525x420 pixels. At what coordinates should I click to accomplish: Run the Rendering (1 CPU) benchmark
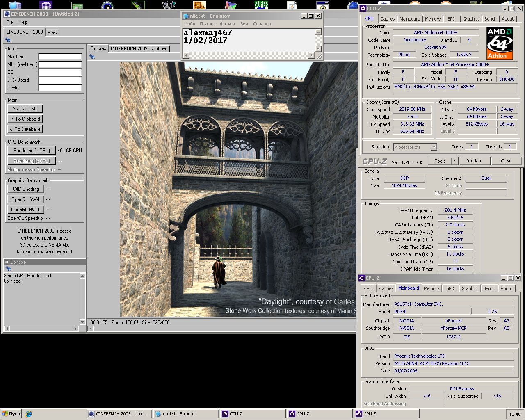(x=31, y=151)
